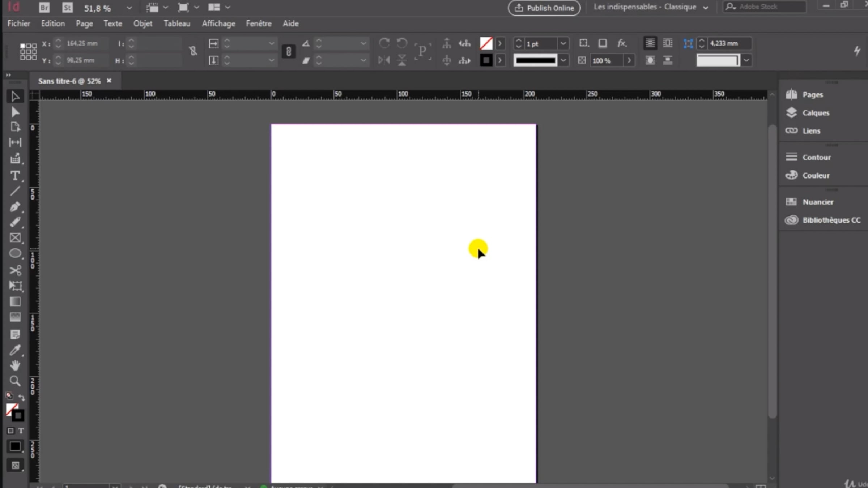Image resolution: width=868 pixels, height=488 pixels.
Task: Switch the screen view mode at toolbox bottom
Action: pos(15,466)
